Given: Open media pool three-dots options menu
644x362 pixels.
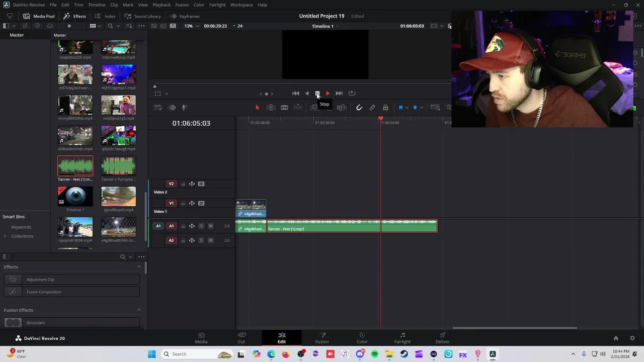Looking at the screenshot, I should (x=141, y=26).
